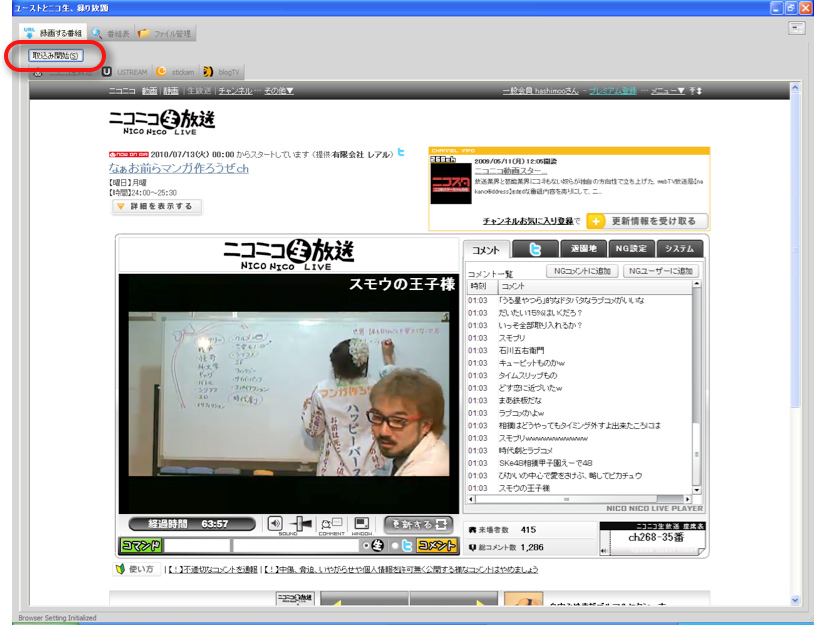Click the ニコスタ channel thumbnail
Image resolution: width=814 pixels, height=625 pixels.
[451, 183]
